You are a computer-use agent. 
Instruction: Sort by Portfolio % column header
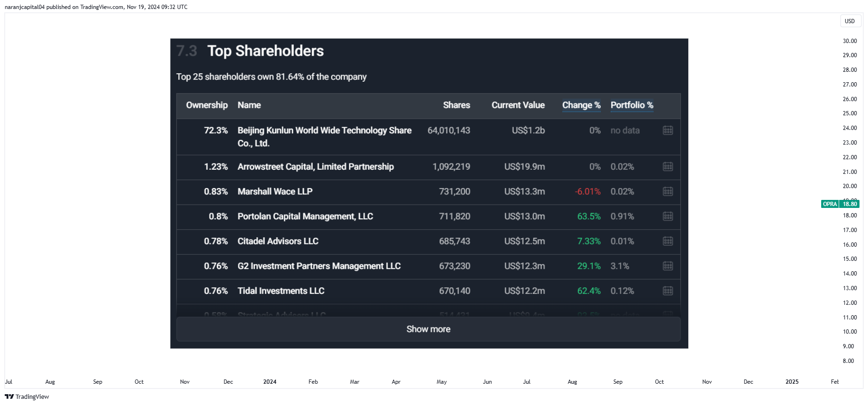(x=632, y=105)
